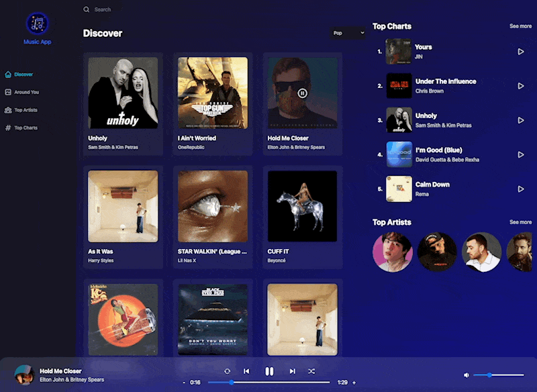Image resolution: width=537 pixels, height=392 pixels.
Task: Click the Under The Influence chart thumbnail
Action: pos(399,86)
